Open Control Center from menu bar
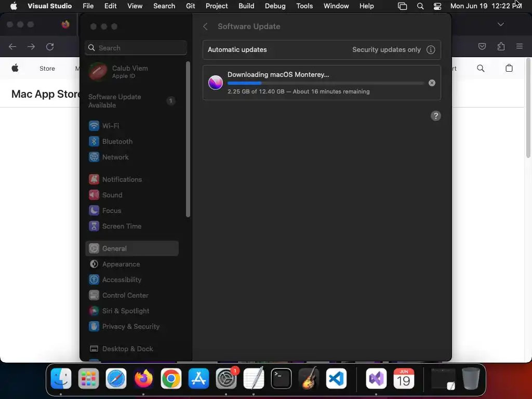 click(x=437, y=6)
